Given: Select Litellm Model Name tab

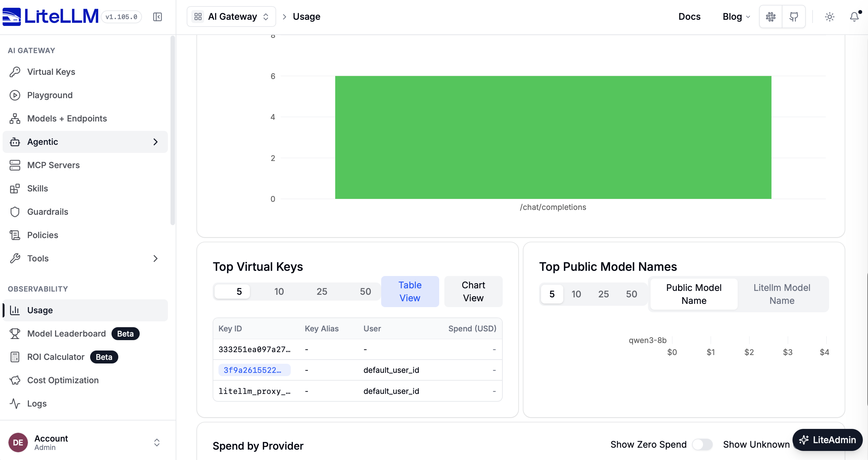Looking at the screenshot, I should [x=782, y=294].
